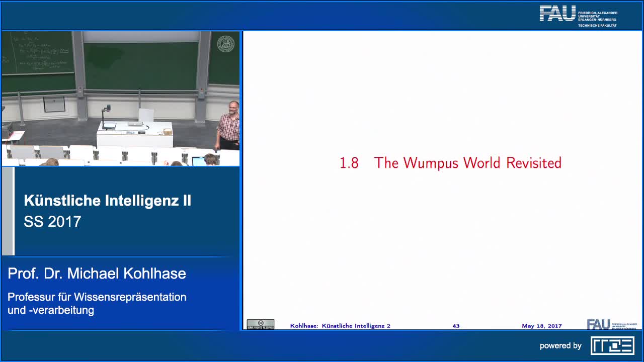Click the semester label 'SS 2017'
This screenshot has height=362, width=644.
point(52,222)
